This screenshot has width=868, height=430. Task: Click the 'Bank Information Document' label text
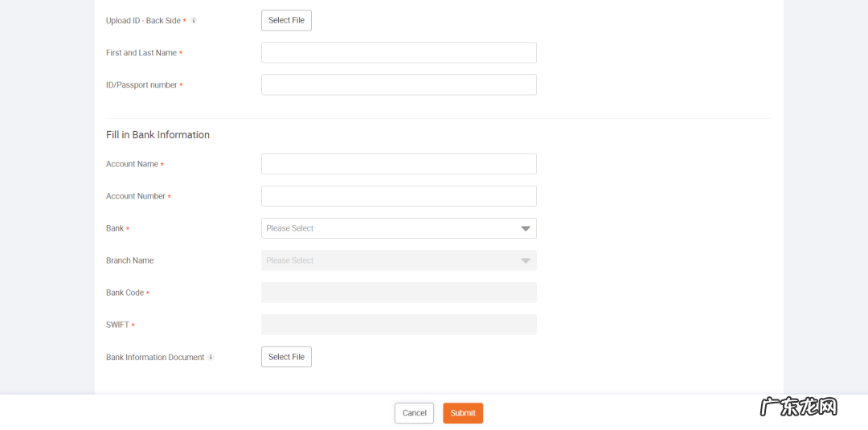155,358
